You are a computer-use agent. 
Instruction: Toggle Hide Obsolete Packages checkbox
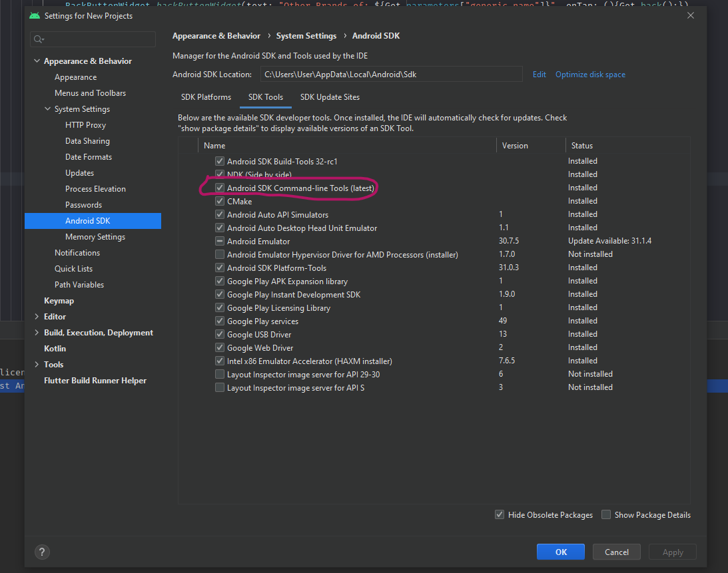500,514
